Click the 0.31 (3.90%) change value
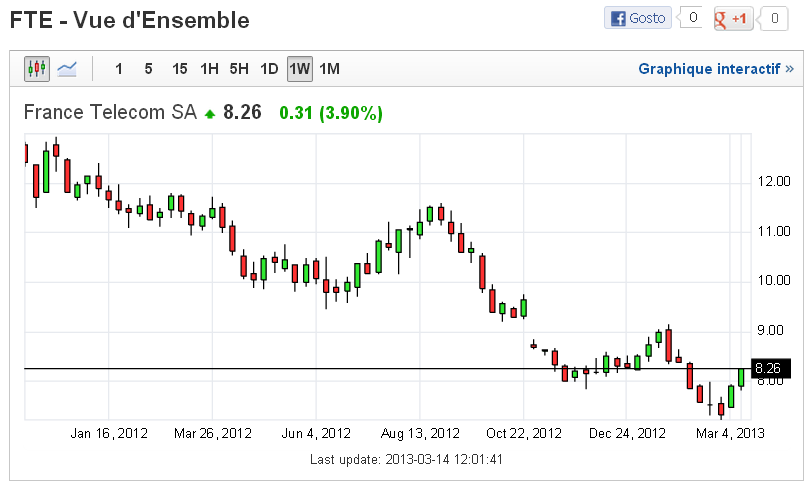Viewport: 808px width, 502px height. pyautogui.click(x=331, y=113)
